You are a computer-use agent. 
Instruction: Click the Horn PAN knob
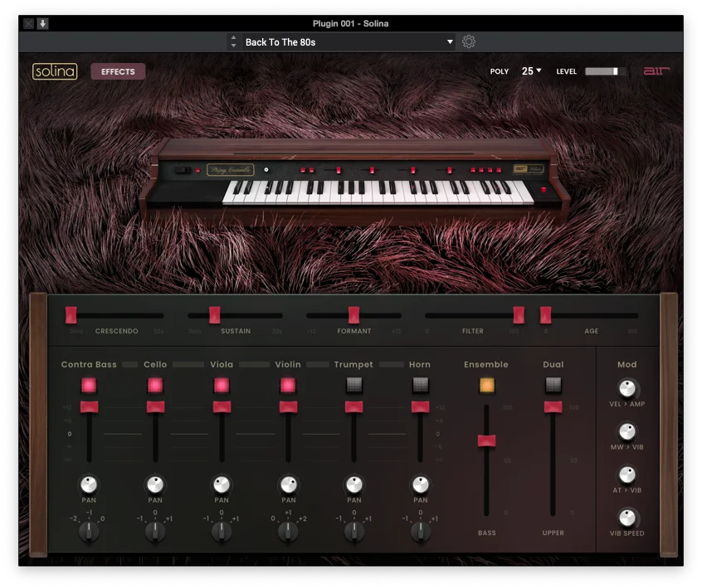[420, 484]
